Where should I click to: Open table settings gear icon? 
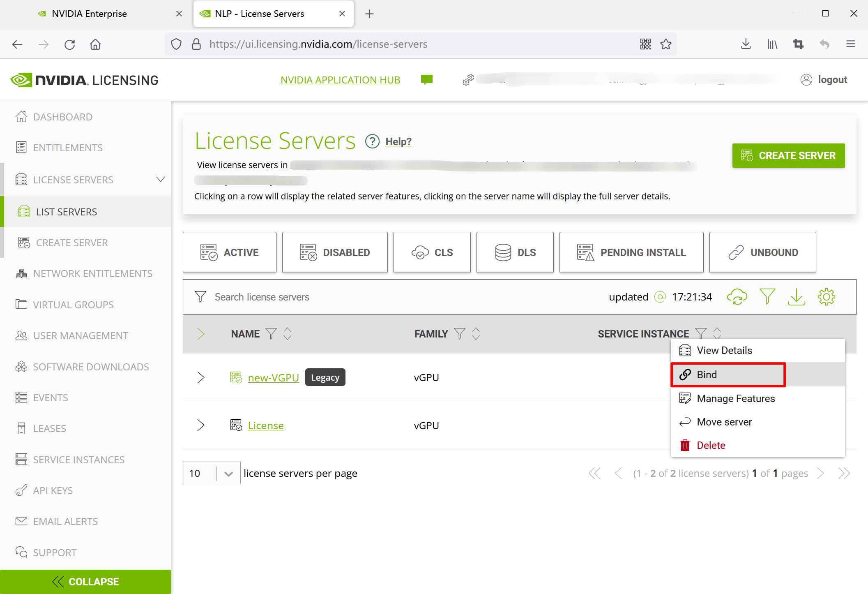pos(826,297)
